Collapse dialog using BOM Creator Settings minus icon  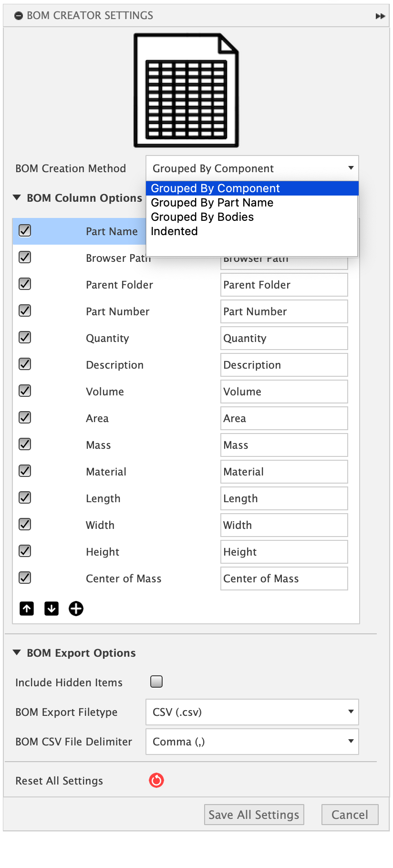pos(19,16)
